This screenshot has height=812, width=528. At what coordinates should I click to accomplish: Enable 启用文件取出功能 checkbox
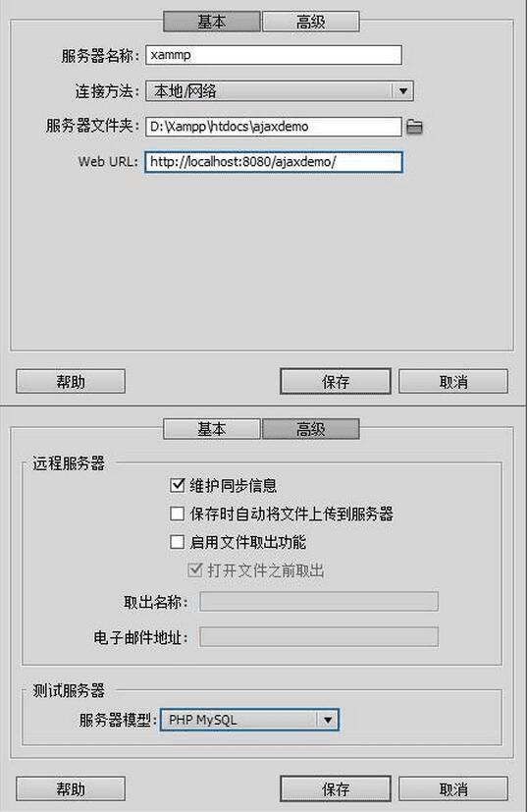177,542
